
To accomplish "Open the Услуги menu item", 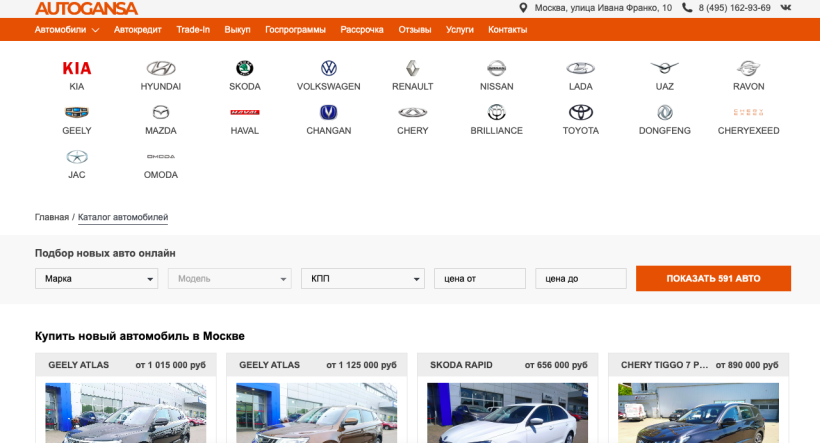I will [460, 30].
